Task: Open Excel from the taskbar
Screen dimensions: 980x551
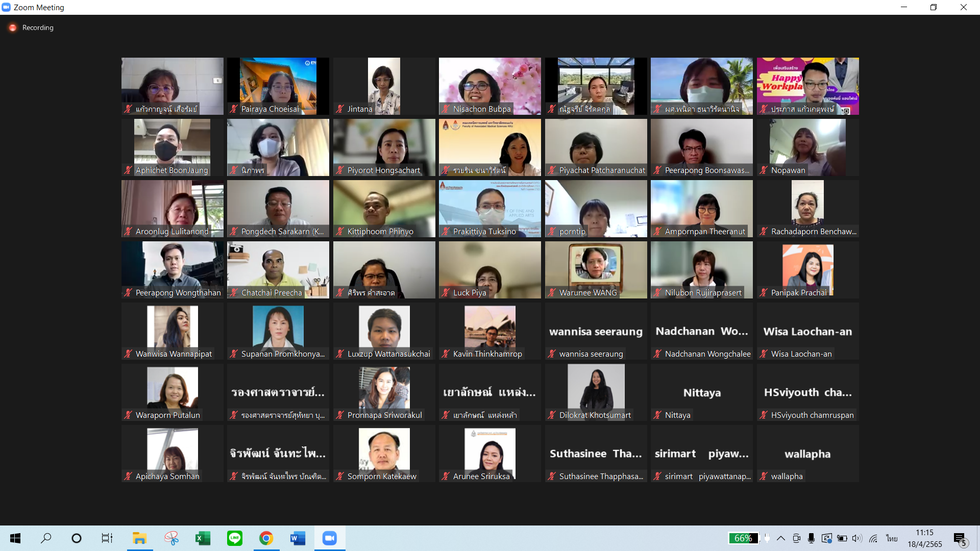Action: click(203, 538)
